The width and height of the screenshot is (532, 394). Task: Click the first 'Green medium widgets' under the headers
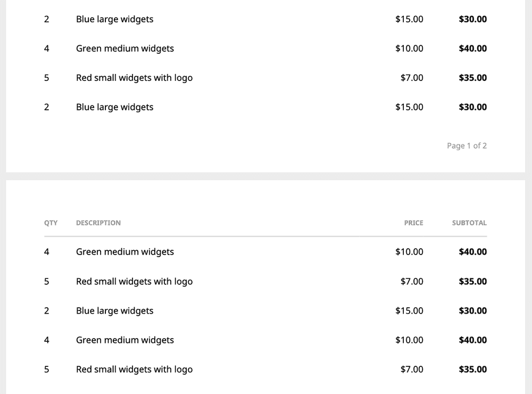click(125, 252)
